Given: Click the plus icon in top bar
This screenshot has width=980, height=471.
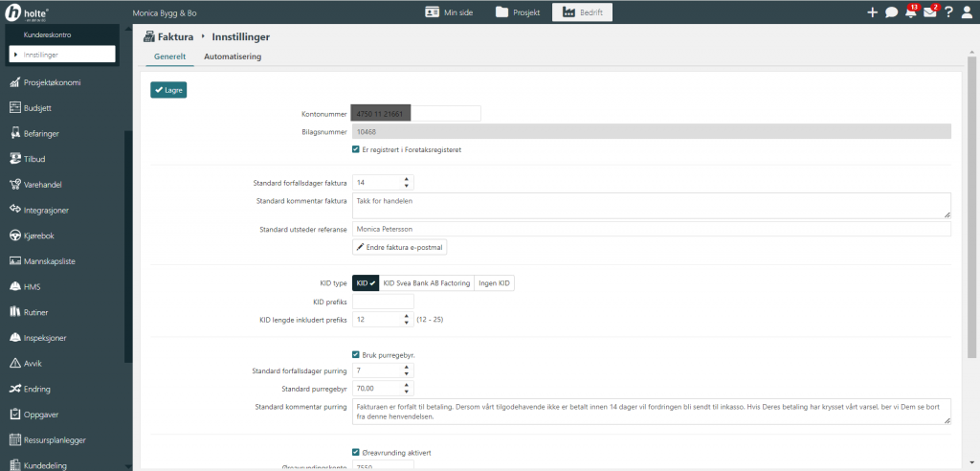Looking at the screenshot, I should [872, 12].
